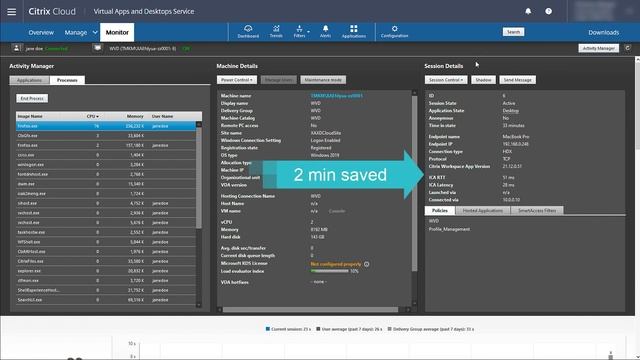Screen dimensions: 640x360
Task: Click the Manage Users button
Action: (x=279, y=80)
